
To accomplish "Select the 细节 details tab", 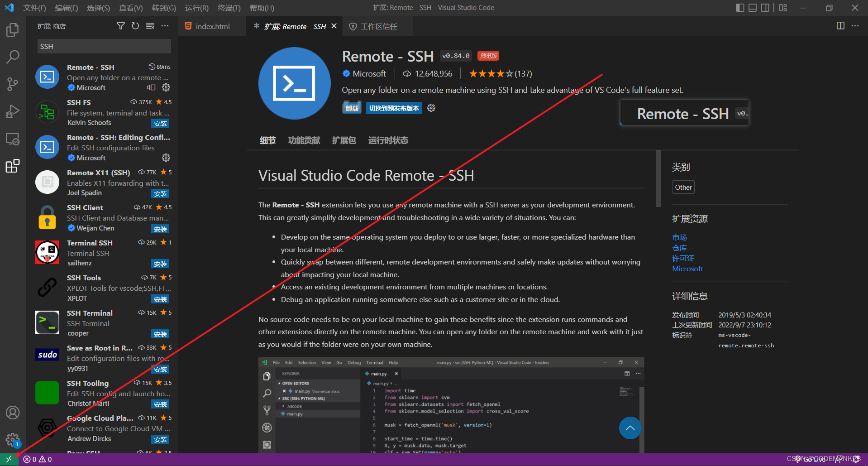I will coord(268,140).
